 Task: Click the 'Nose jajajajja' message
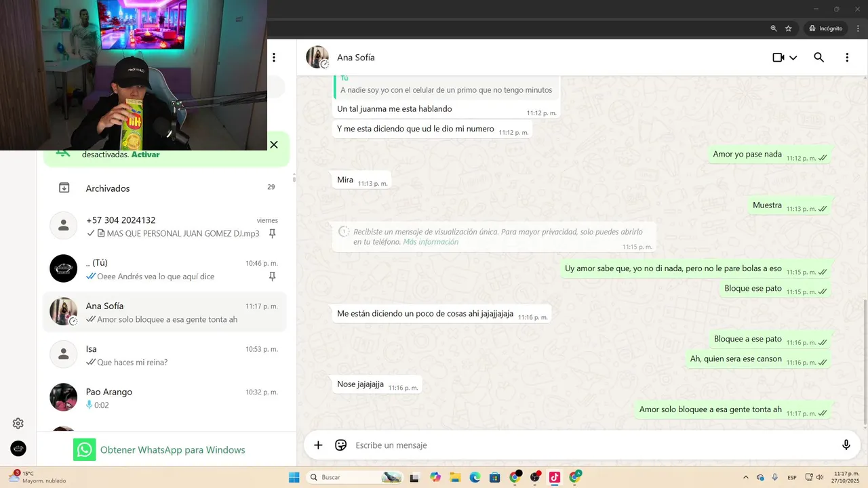point(377,384)
